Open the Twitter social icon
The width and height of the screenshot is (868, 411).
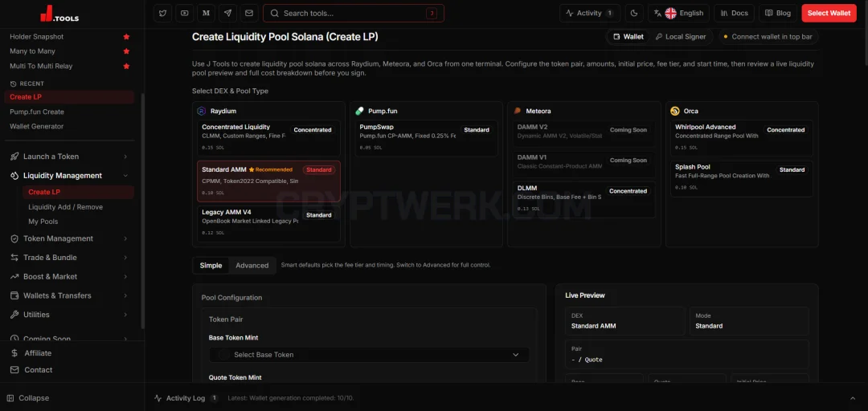162,14
